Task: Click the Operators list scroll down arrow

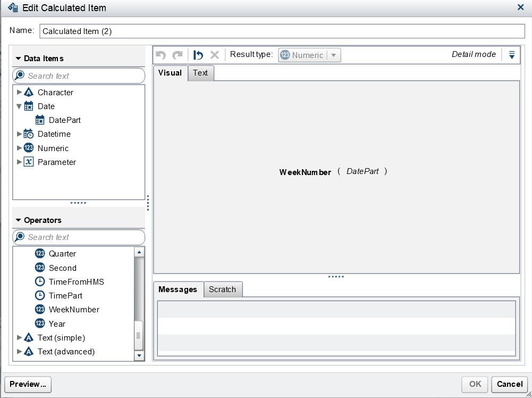Action: point(139,355)
